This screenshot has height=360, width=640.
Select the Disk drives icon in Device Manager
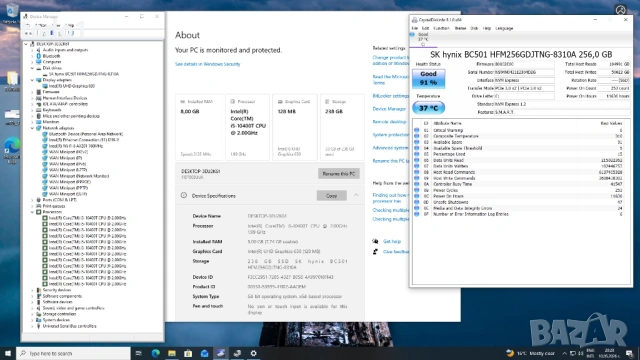tap(38, 68)
